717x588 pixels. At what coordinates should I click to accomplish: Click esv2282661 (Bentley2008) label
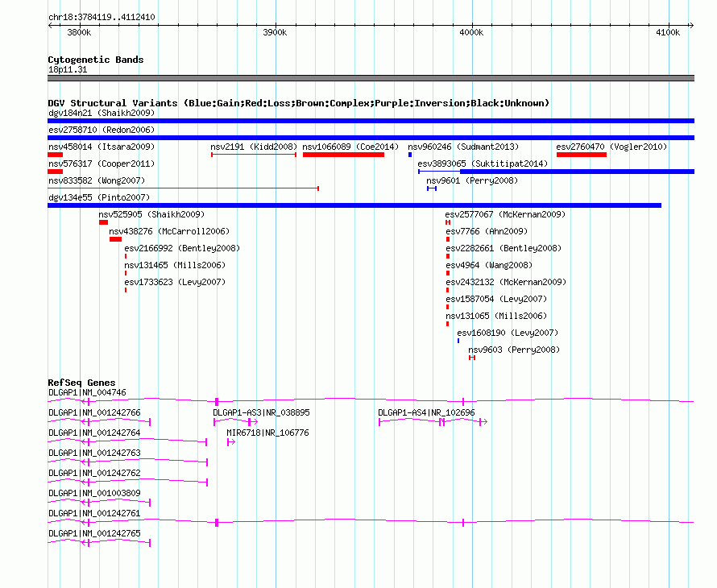tap(504, 248)
